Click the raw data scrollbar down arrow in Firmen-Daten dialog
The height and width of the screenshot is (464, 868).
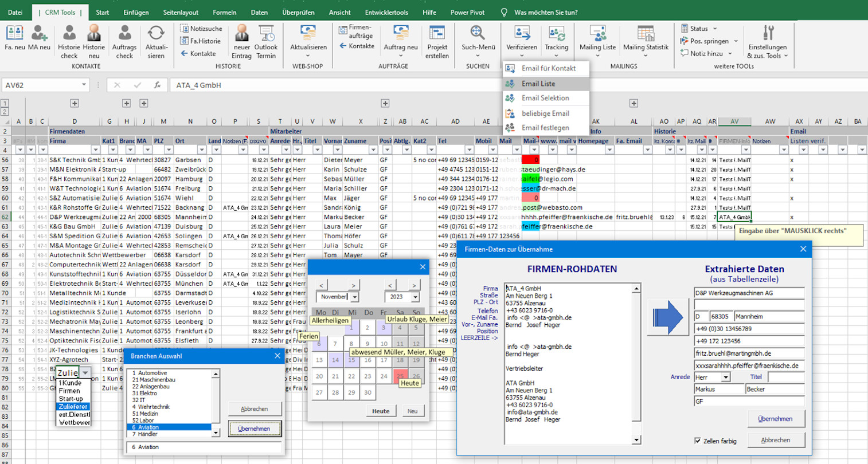[x=636, y=440]
